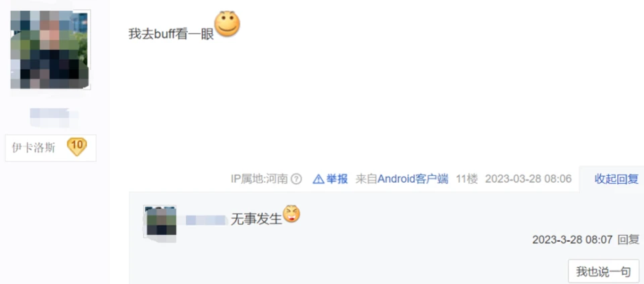This screenshot has width=644, height=284.
Task: Click the 11楼 floor number
Action: 467,179
